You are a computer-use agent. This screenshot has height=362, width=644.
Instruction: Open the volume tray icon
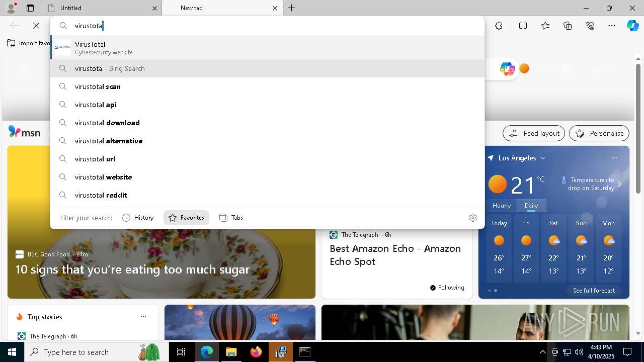[x=579, y=352]
